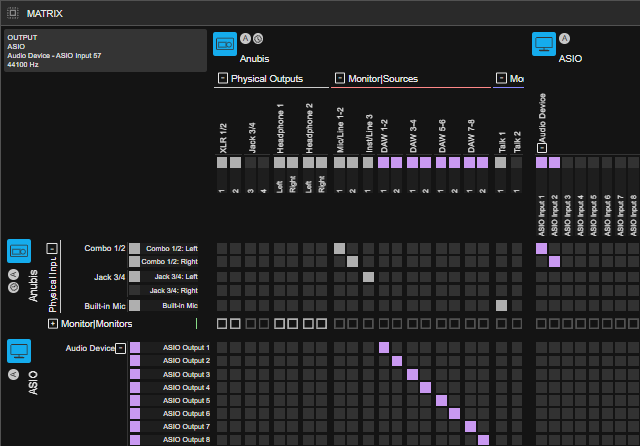Select the ASIO Output 3 row label
This screenshot has width=640, height=446.
186,374
